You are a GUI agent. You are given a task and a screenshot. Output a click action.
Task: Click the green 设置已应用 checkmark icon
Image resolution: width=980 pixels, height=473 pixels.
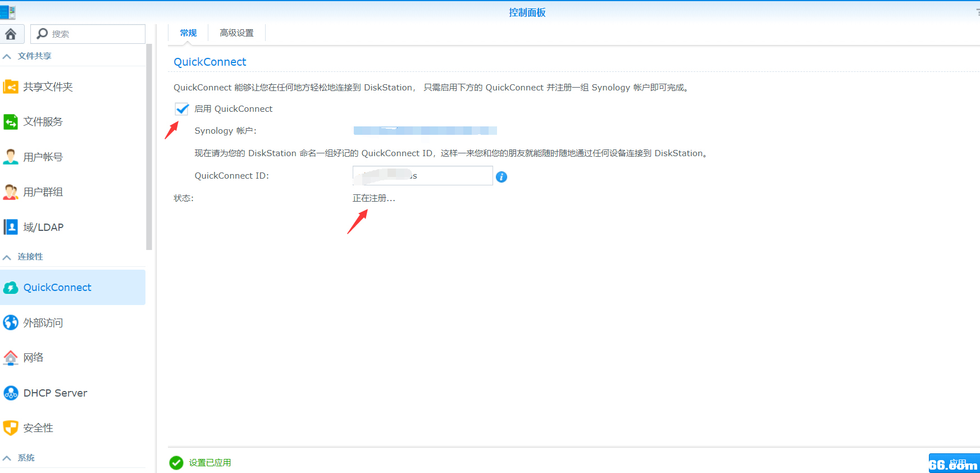click(176, 463)
